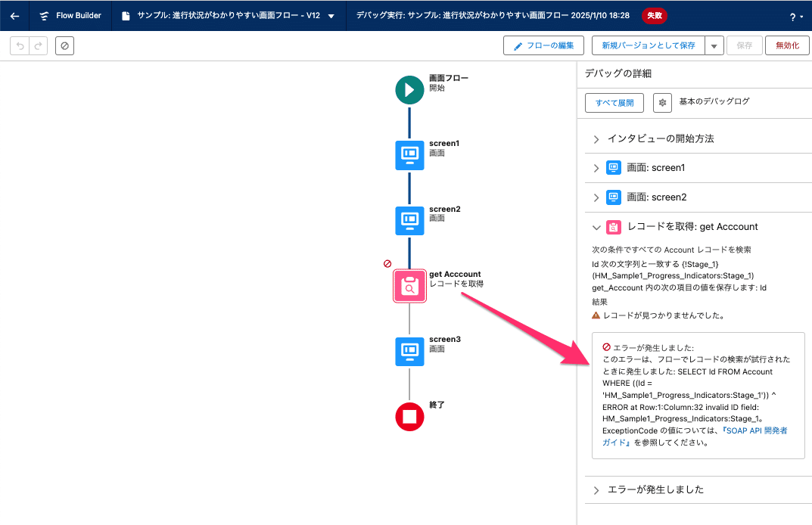The image size is (812, 525).
Task: Click the prohibition-circle toolbar button
Action: pyautogui.click(x=65, y=45)
